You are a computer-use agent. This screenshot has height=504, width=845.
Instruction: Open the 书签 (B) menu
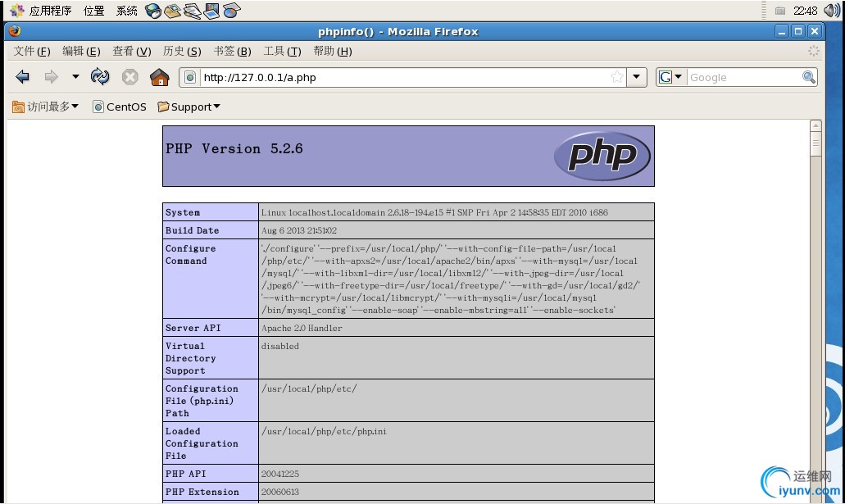tap(232, 51)
